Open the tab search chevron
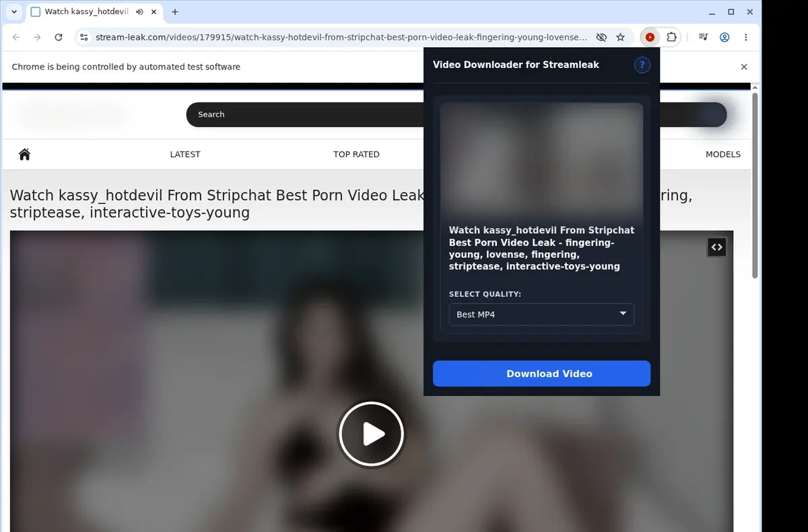The width and height of the screenshot is (808, 532). [x=14, y=11]
